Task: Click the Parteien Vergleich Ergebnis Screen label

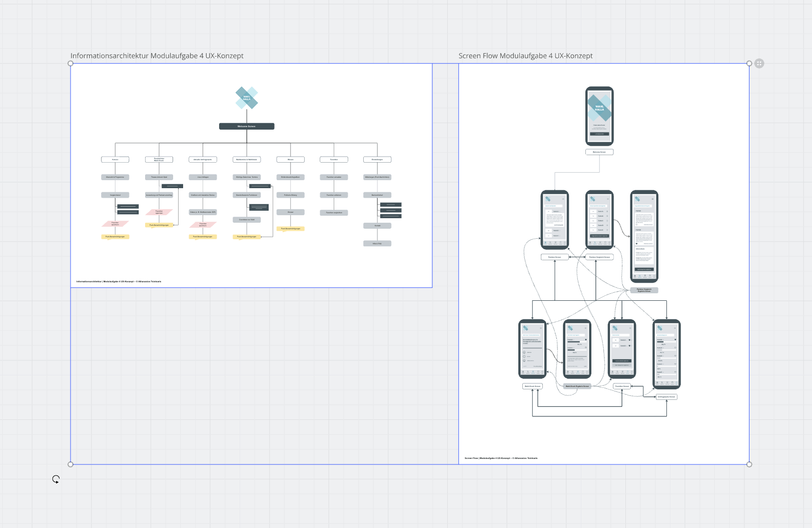Action: (644, 290)
